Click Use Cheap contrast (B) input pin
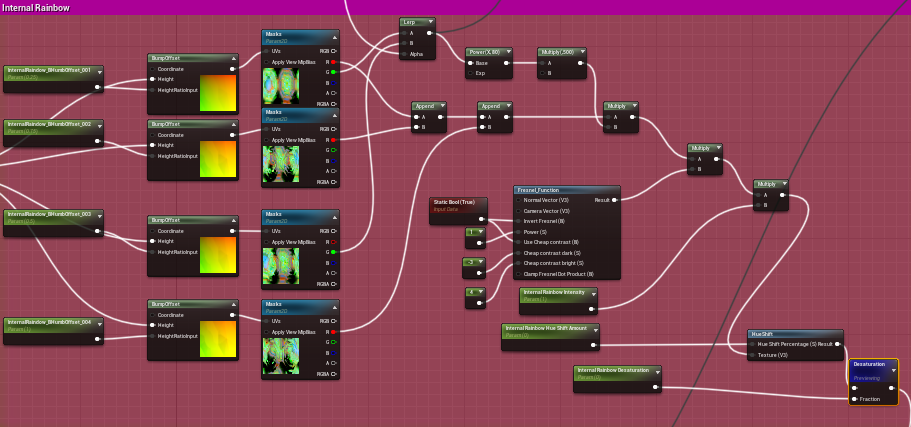 click(x=518, y=242)
